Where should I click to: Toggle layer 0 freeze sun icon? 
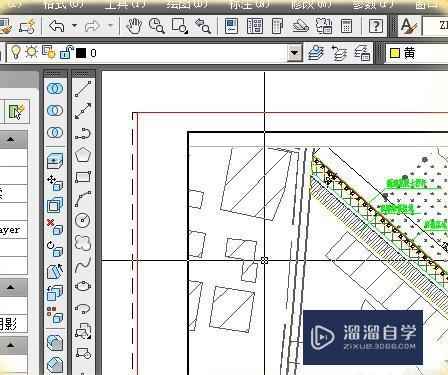point(32,52)
